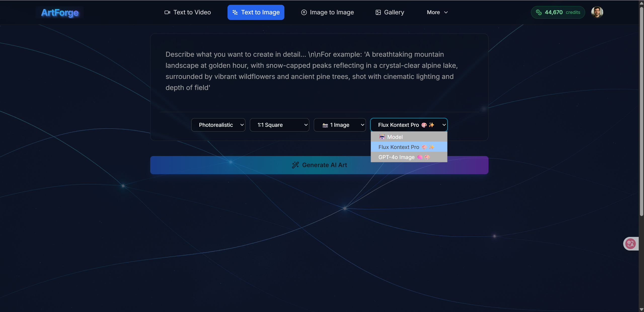
Task: Open the Photorealistic style dropdown
Action: 218,125
